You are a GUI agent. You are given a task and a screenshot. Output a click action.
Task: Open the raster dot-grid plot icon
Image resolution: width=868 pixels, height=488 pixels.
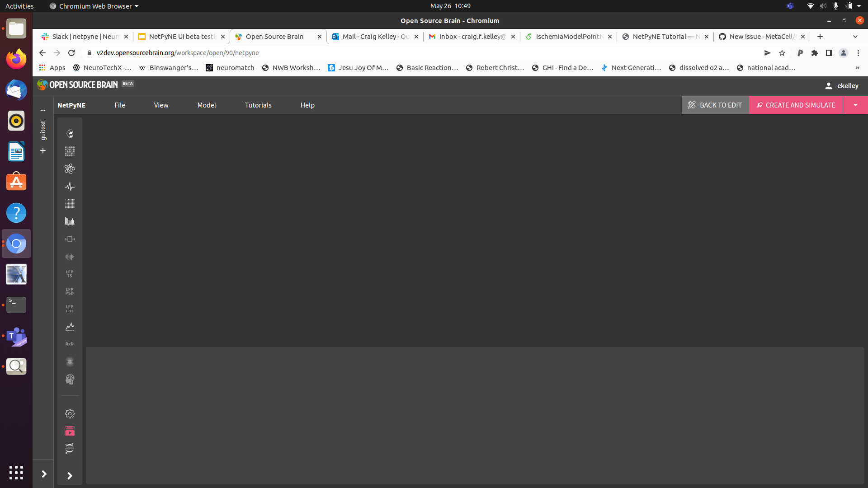pos(70,204)
